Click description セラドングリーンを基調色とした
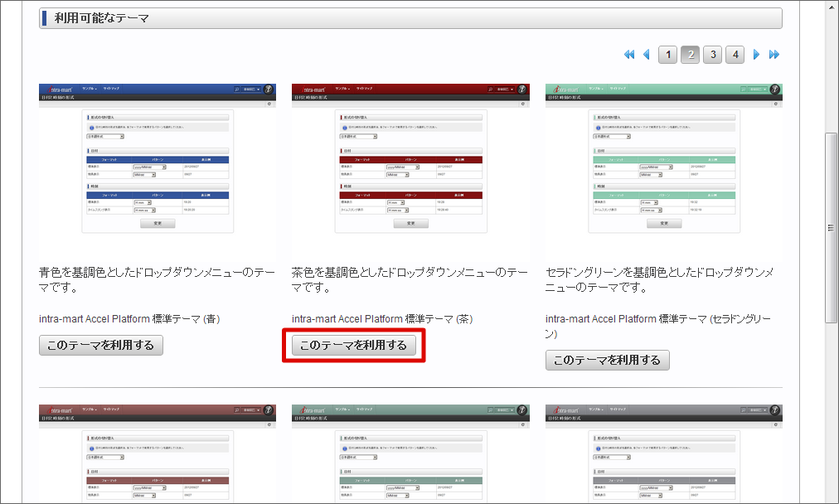 (659, 280)
